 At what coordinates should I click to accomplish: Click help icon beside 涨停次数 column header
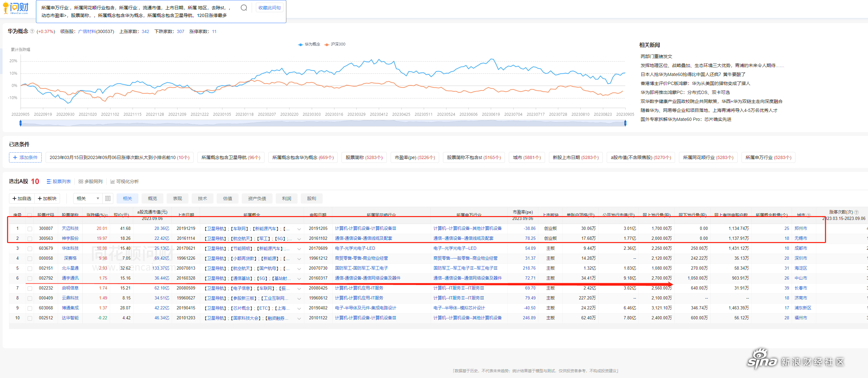[856, 212]
